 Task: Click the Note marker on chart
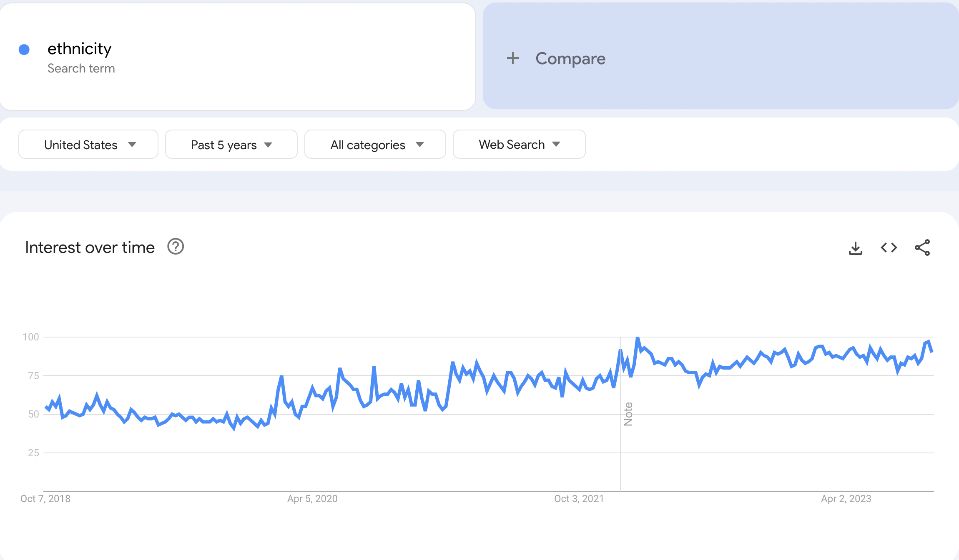tap(628, 414)
